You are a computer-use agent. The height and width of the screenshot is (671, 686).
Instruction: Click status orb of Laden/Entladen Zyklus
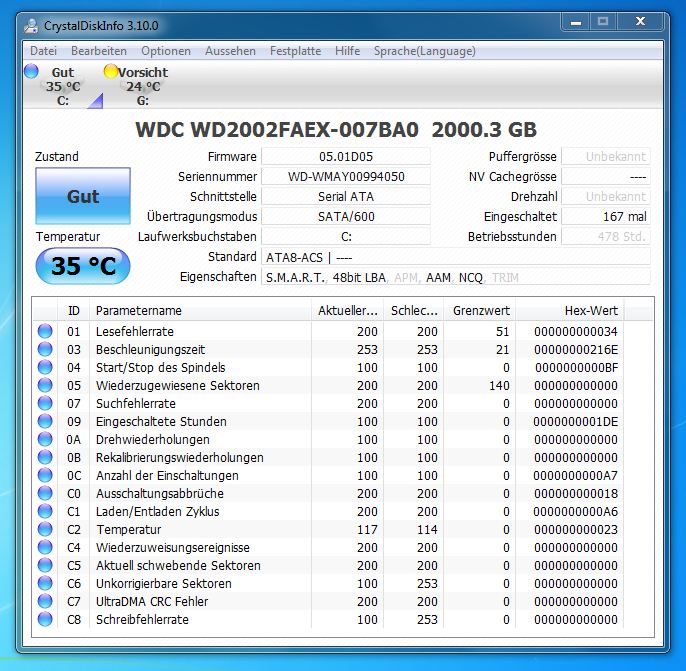45,511
